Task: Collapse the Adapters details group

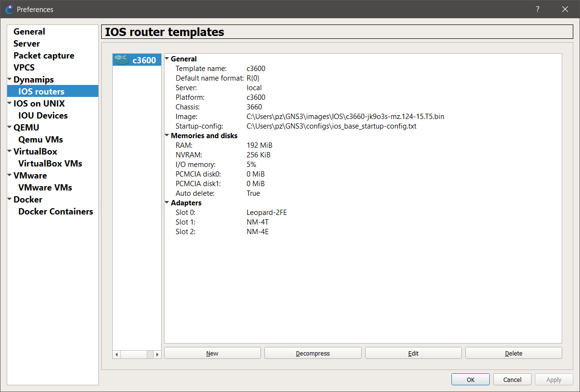Action: 167,202
